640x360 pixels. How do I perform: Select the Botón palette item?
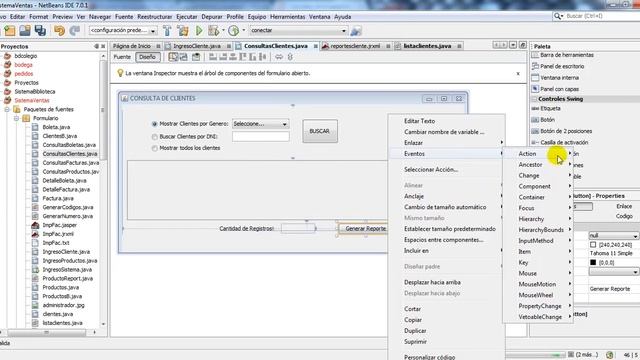[547, 120]
